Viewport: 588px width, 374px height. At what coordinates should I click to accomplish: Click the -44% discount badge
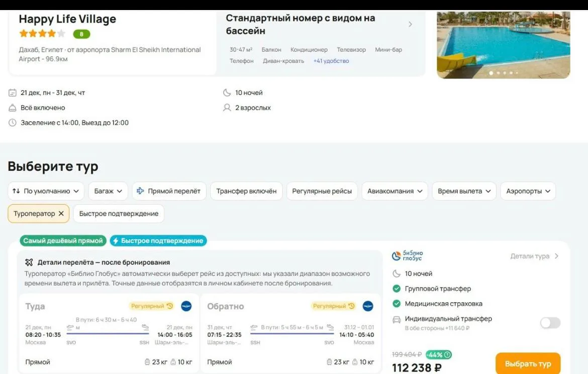pyautogui.click(x=438, y=354)
